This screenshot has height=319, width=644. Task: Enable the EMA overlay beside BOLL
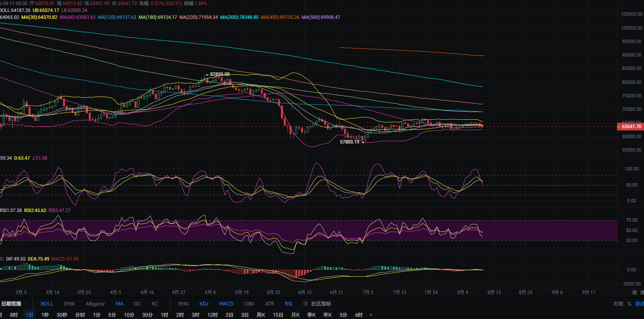70,304
